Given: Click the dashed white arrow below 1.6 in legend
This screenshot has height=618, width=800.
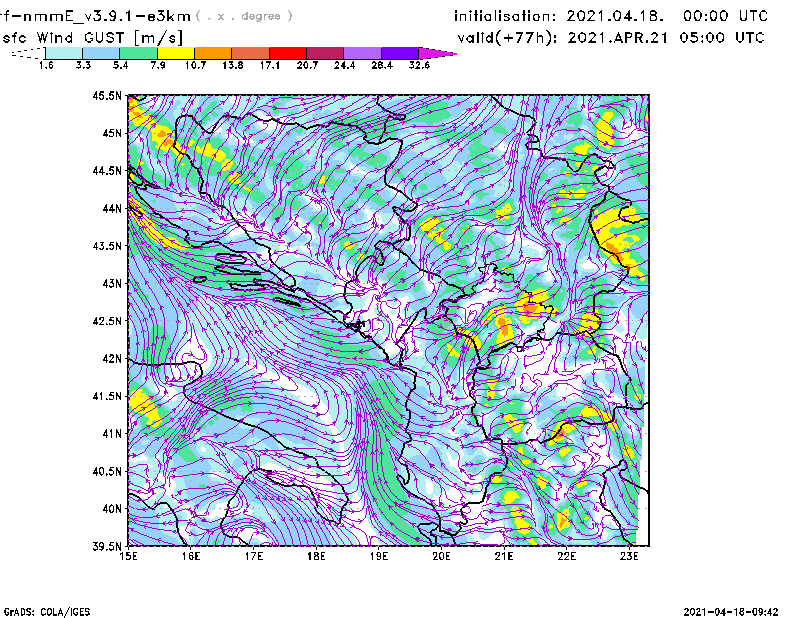Looking at the screenshot, I should click(28, 53).
